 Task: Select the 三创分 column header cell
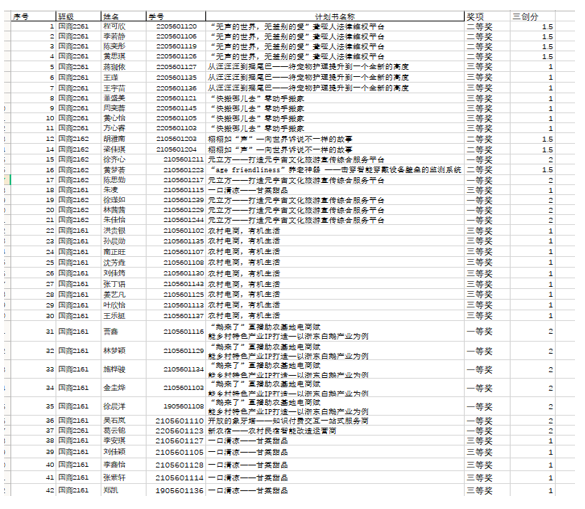533,16
